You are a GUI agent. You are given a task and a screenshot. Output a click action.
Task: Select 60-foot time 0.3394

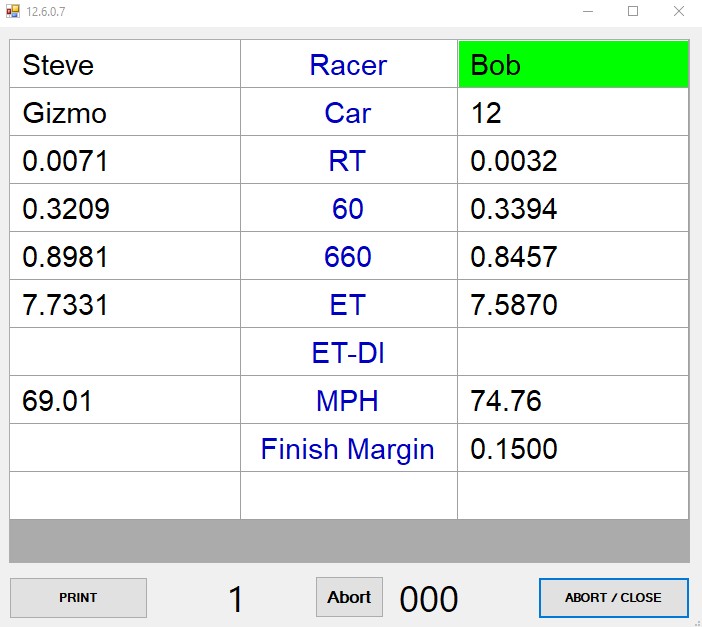pyautogui.click(x=573, y=208)
